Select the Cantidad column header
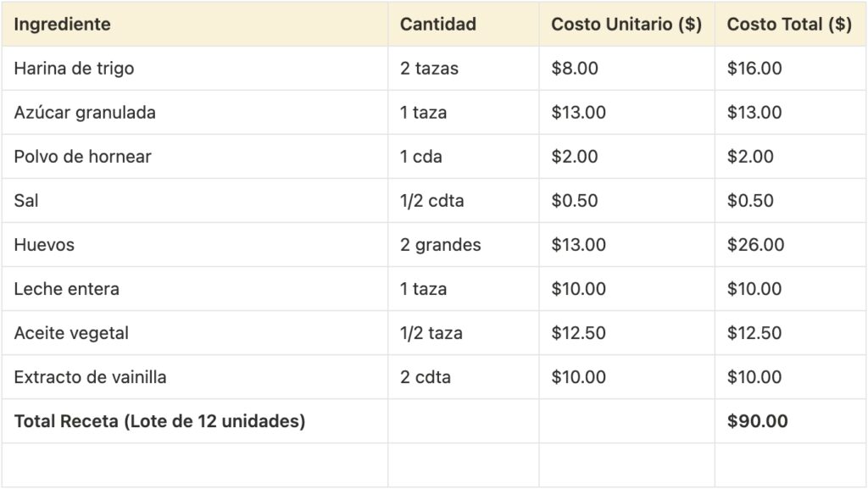 coord(437,25)
